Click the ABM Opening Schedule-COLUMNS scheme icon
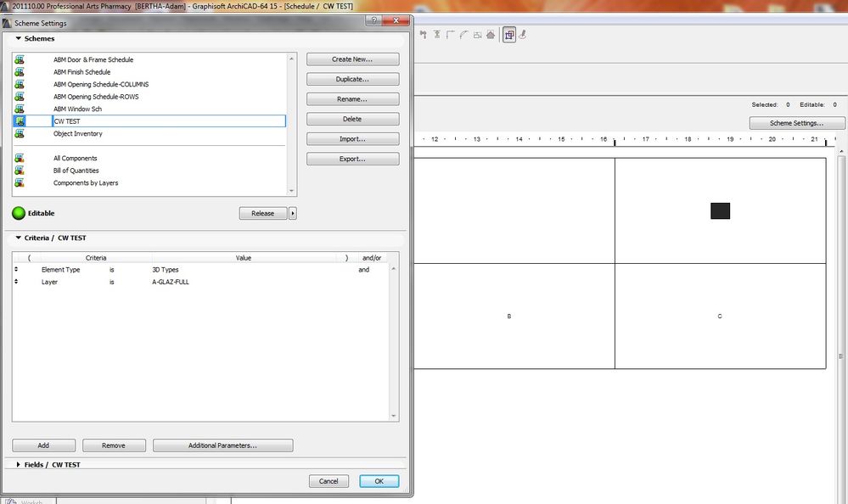This screenshot has width=848, height=504. [x=20, y=84]
